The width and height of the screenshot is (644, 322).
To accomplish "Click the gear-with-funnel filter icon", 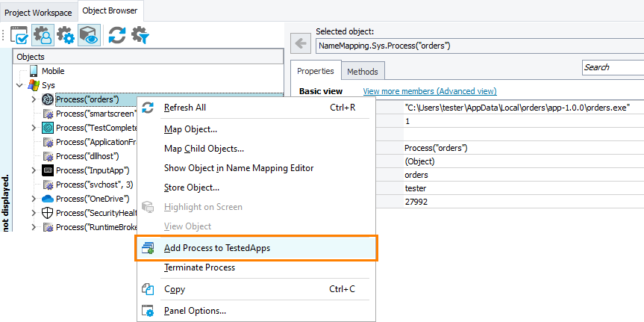I will coord(140,35).
